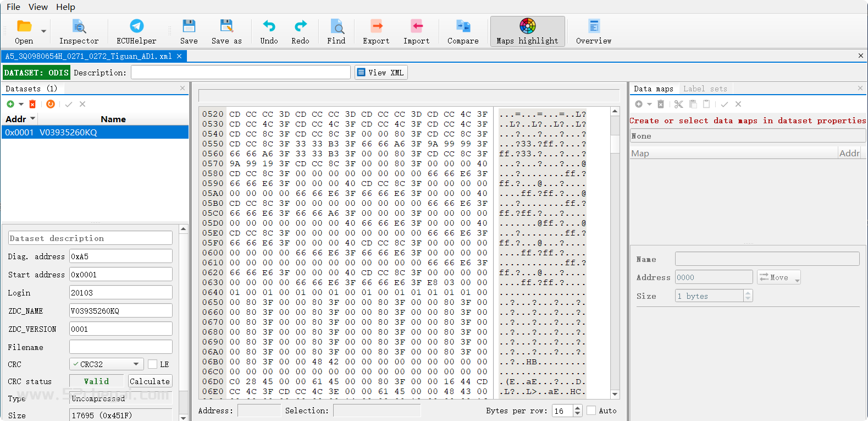Add a new dataset with the green plus
The height and width of the screenshot is (421, 868).
(x=10, y=104)
